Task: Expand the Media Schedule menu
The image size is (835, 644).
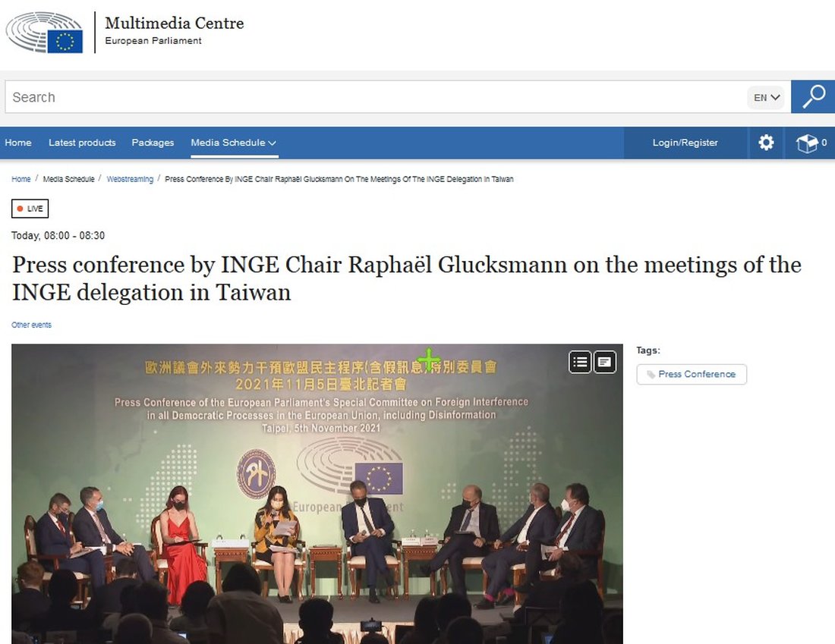Action: (x=234, y=143)
